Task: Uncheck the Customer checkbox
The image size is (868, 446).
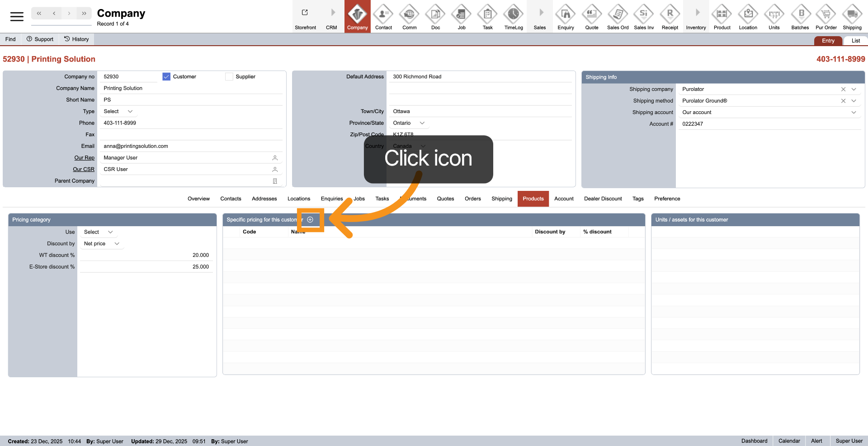Action: coord(166,77)
